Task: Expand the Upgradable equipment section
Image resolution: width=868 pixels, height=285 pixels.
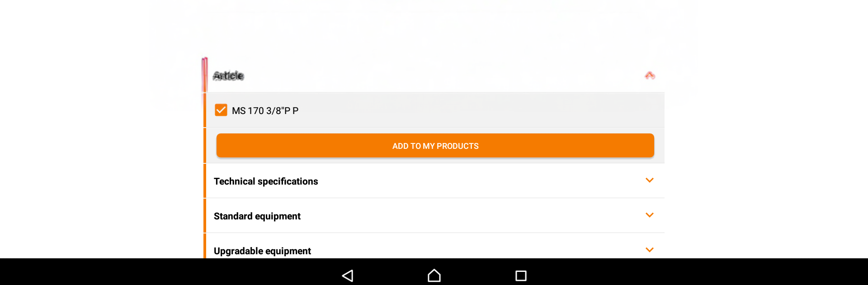Action: pyautogui.click(x=262, y=251)
